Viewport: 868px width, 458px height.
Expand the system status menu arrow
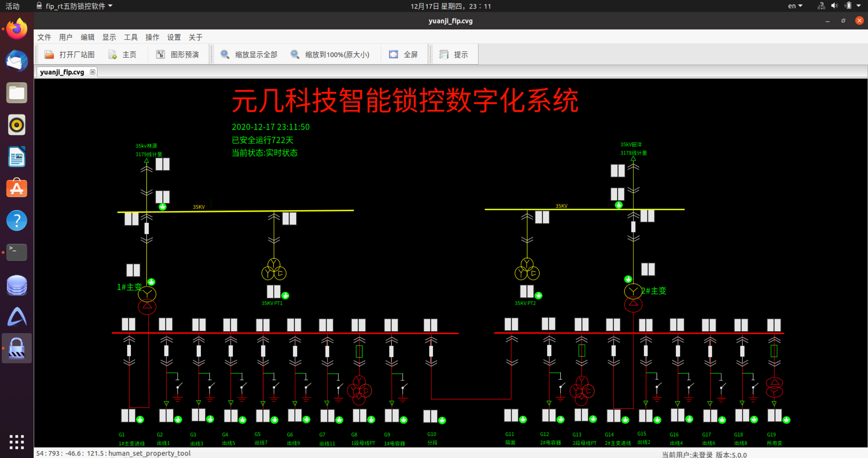859,6
